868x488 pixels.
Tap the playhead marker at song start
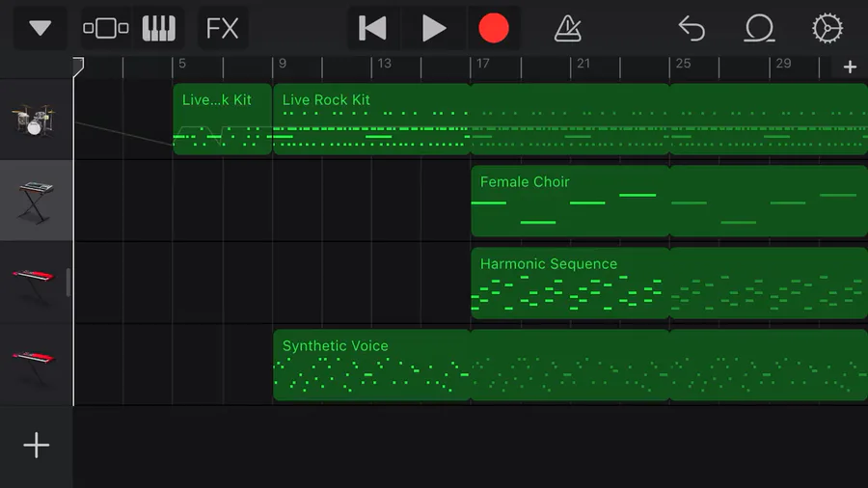(x=78, y=67)
